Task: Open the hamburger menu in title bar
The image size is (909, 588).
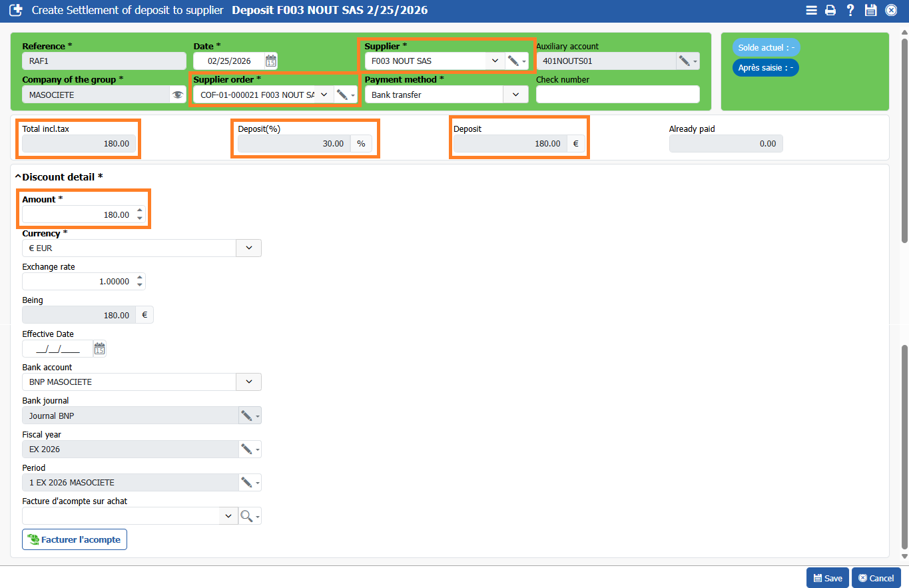Action: click(x=811, y=11)
